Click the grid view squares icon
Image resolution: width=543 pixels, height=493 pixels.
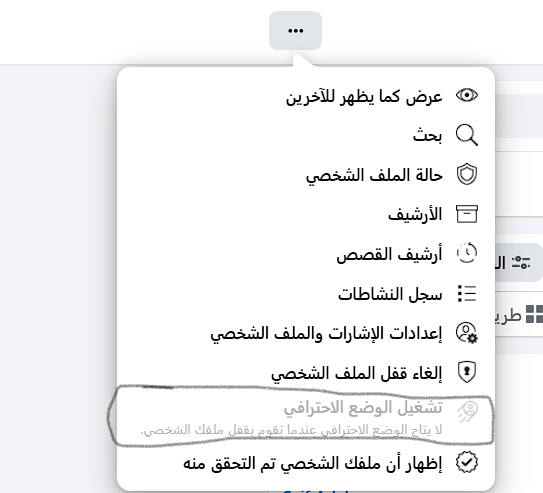click(534, 314)
